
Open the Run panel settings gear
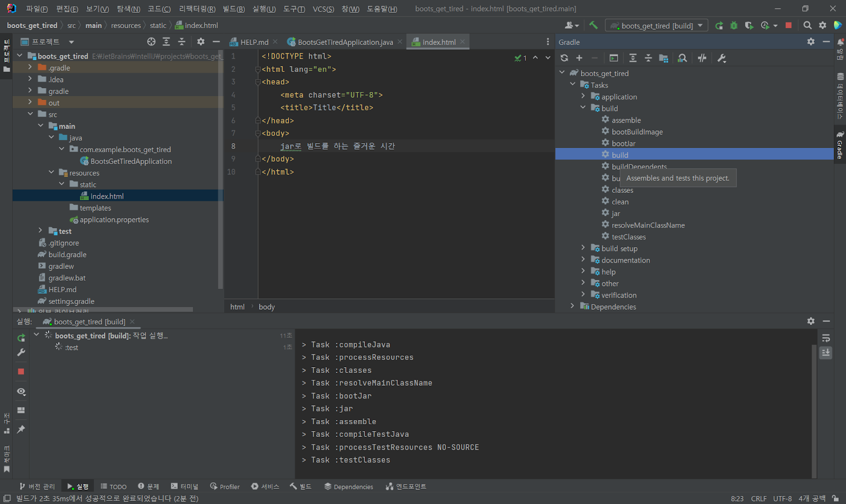click(811, 321)
